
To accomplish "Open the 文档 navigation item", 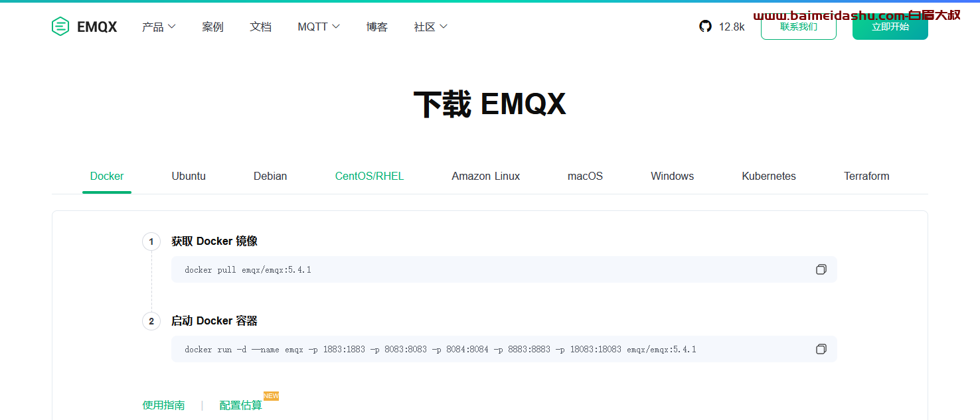I will click(x=260, y=27).
